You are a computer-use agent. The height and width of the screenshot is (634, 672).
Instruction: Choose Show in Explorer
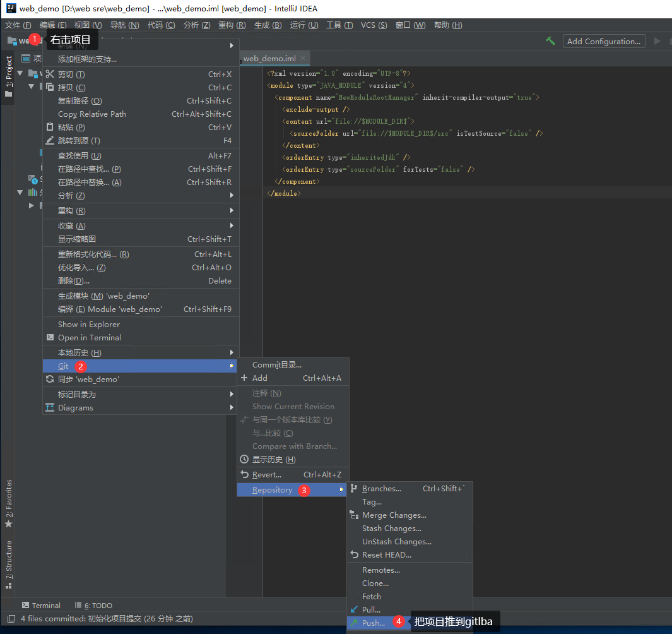point(141,325)
